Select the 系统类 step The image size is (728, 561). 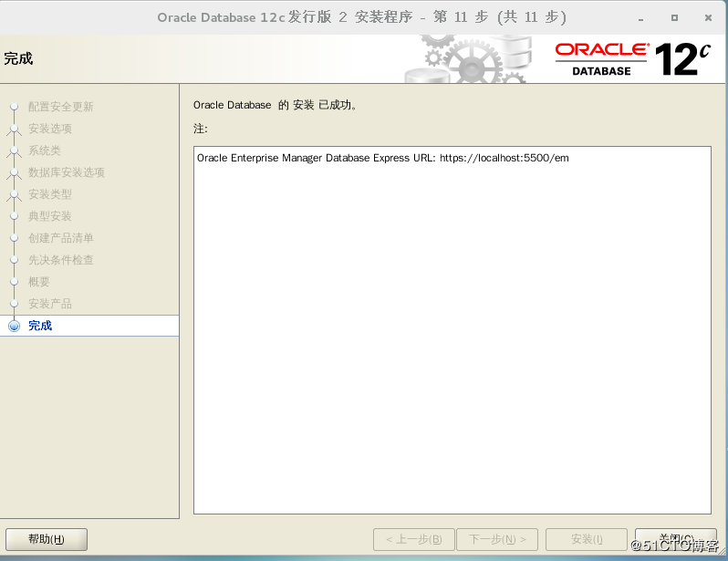[45, 151]
